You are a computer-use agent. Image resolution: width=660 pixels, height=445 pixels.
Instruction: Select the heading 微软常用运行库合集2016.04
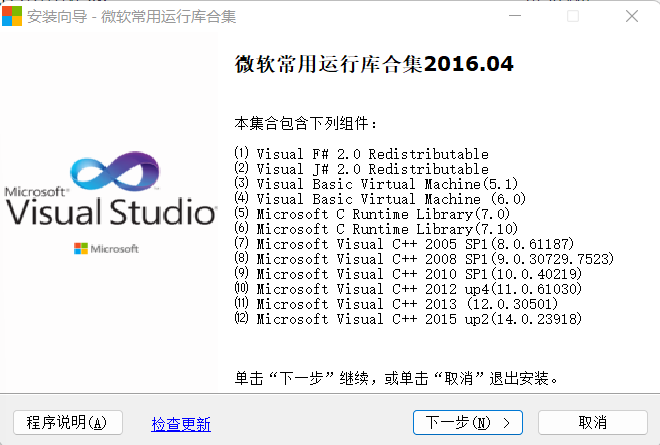[x=374, y=64]
